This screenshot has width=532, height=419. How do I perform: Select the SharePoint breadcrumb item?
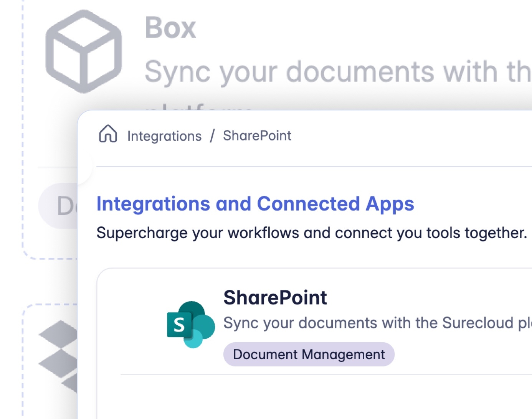257,136
